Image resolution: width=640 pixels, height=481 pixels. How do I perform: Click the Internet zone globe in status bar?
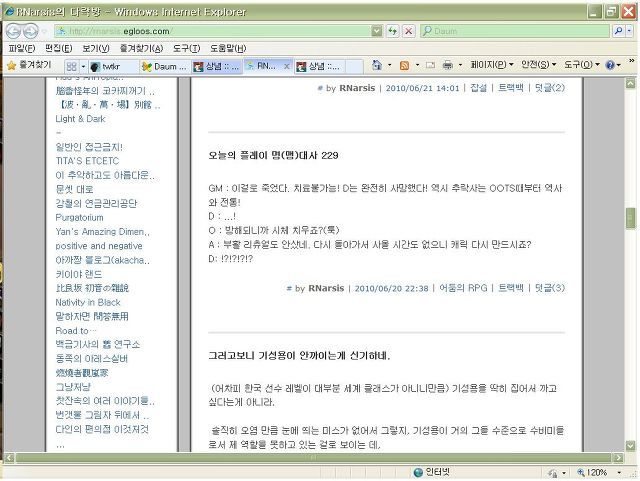coord(418,472)
